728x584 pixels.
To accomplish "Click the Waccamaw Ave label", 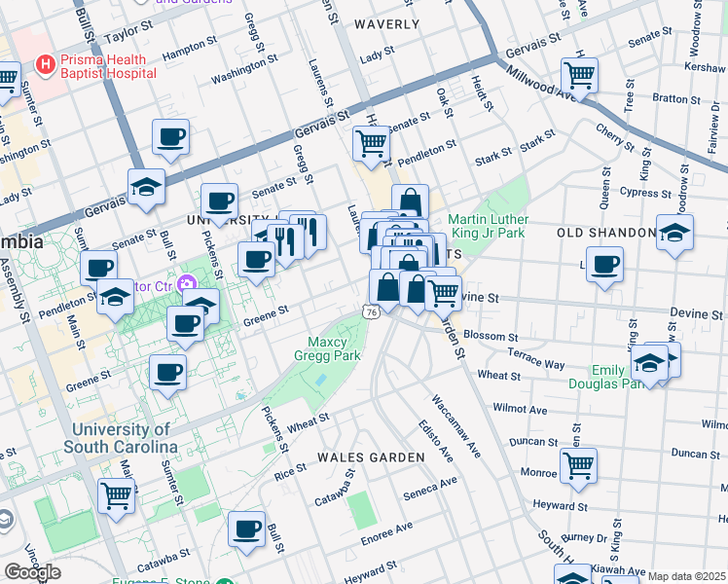I will 456,426.
